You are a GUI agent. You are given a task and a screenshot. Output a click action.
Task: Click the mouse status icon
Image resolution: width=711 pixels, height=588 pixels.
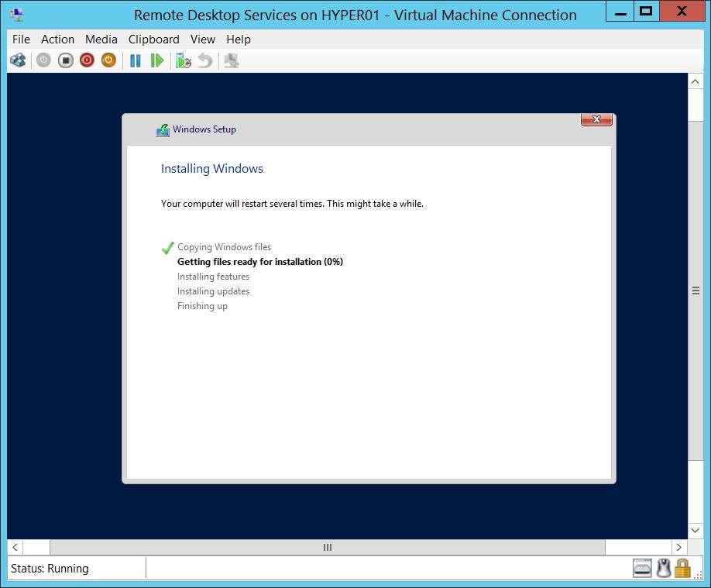664,568
